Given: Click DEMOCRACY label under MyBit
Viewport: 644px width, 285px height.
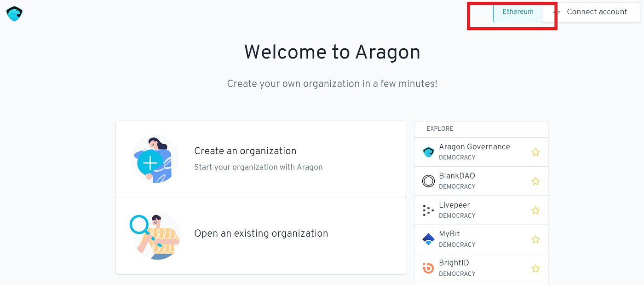Looking at the screenshot, I should click(x=457, y=244).
